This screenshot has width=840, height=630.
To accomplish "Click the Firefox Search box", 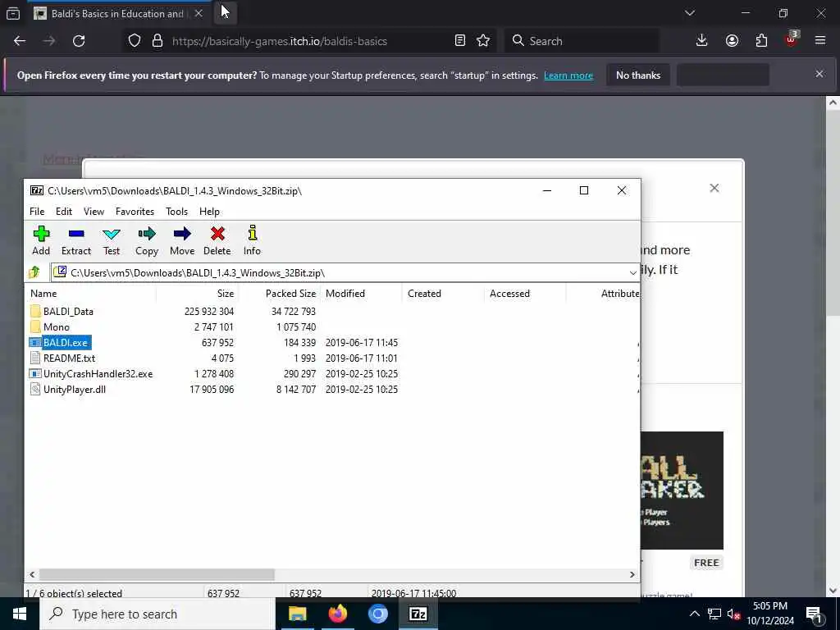I will click(x=582, y=41).
